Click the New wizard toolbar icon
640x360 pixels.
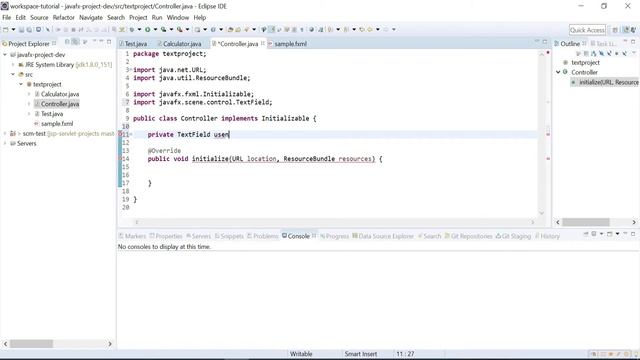point(6,29)
